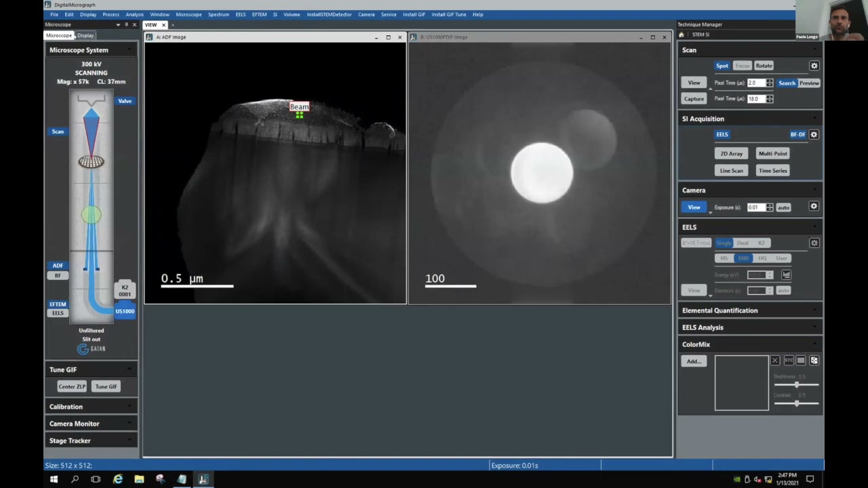Open the Analysis menu
The image size is (868, 488).
point(134,14)
